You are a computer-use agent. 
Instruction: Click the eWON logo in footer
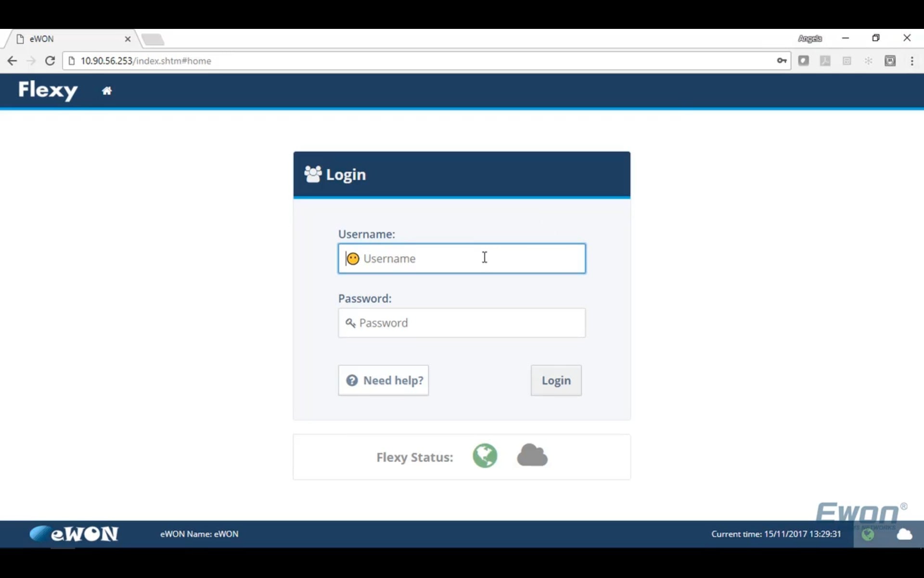pyautogui.click(x=74, y=534)
